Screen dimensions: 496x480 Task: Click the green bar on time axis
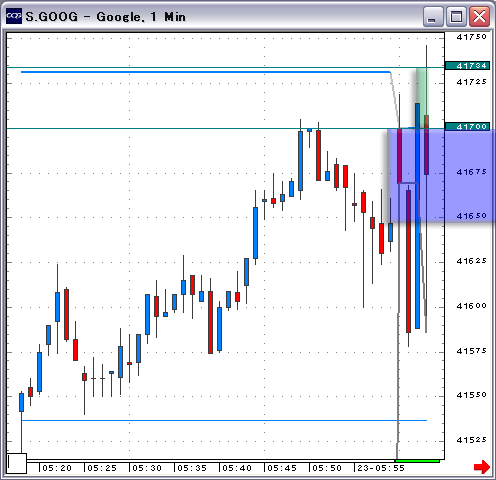(417, 461)
